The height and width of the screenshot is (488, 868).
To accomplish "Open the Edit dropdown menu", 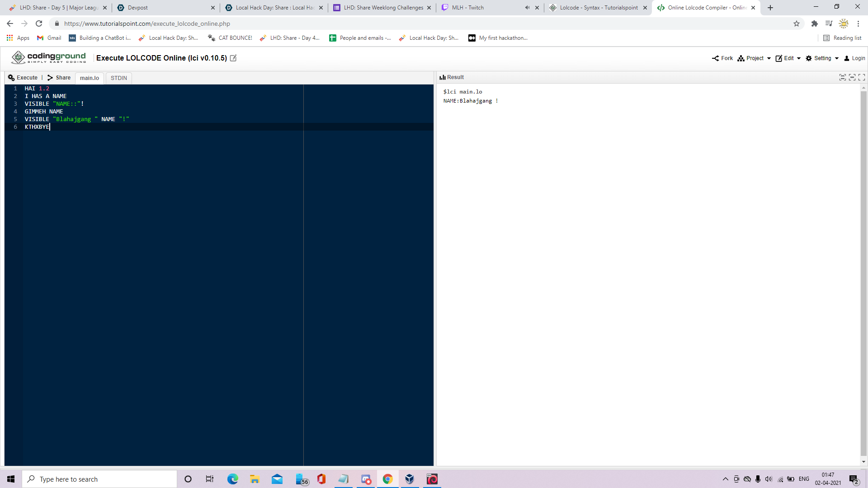I will pos(788,58).
